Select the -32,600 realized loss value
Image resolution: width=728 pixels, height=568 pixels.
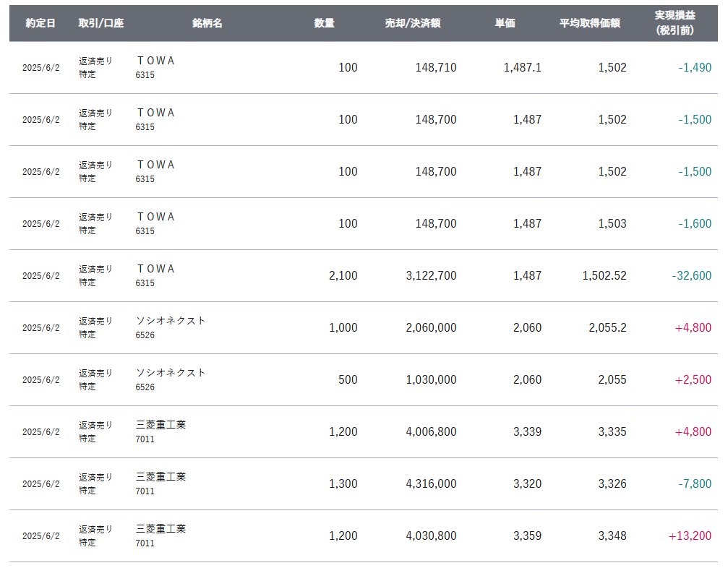click(x=691, y=275)
